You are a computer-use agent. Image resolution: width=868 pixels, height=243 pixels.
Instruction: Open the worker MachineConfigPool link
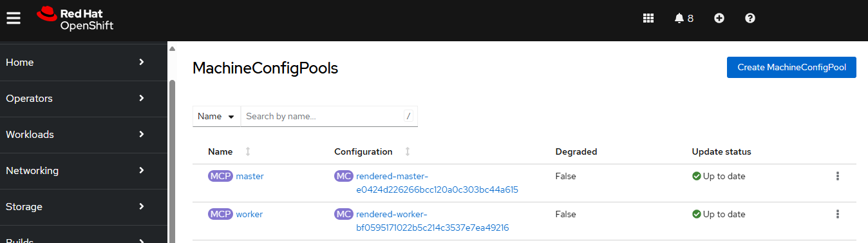pyautogui.click(x=249, y=214)
